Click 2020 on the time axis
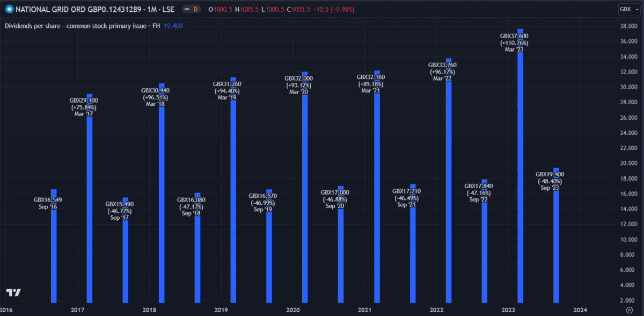 [293, 310]
